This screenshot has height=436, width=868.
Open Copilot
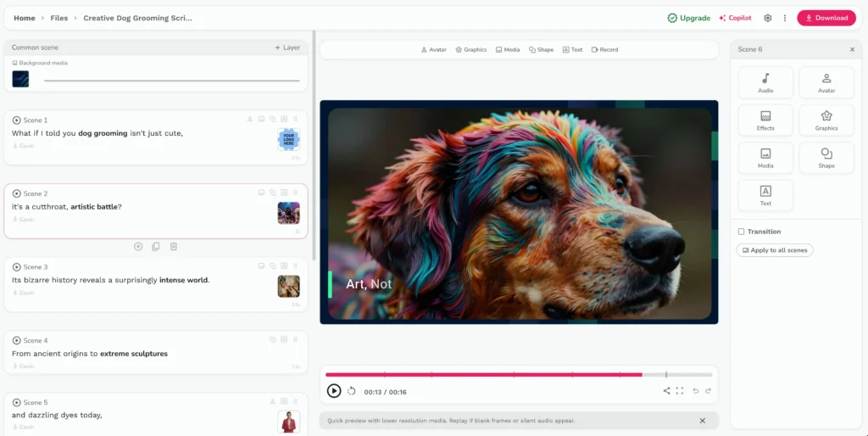coord(735,18)
